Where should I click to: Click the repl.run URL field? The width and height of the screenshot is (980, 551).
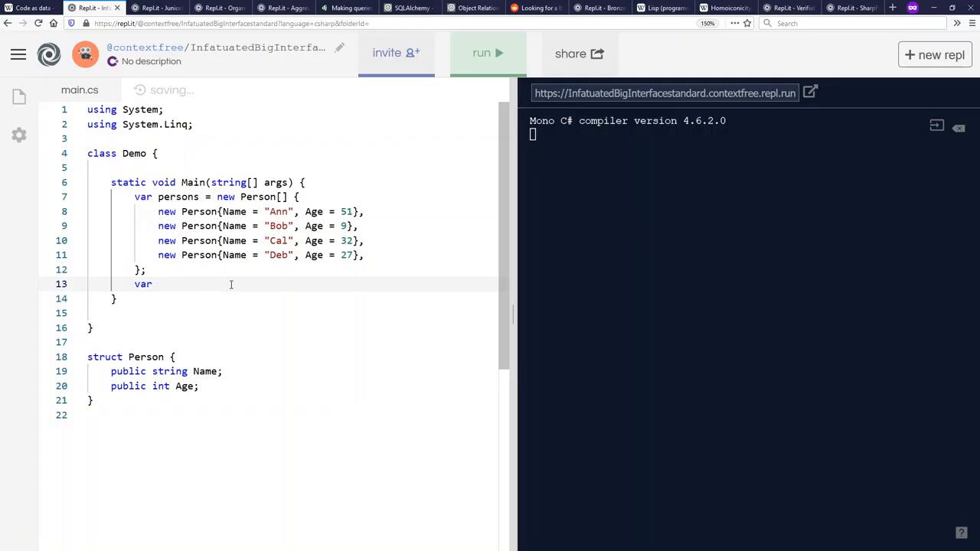(665, 93)
